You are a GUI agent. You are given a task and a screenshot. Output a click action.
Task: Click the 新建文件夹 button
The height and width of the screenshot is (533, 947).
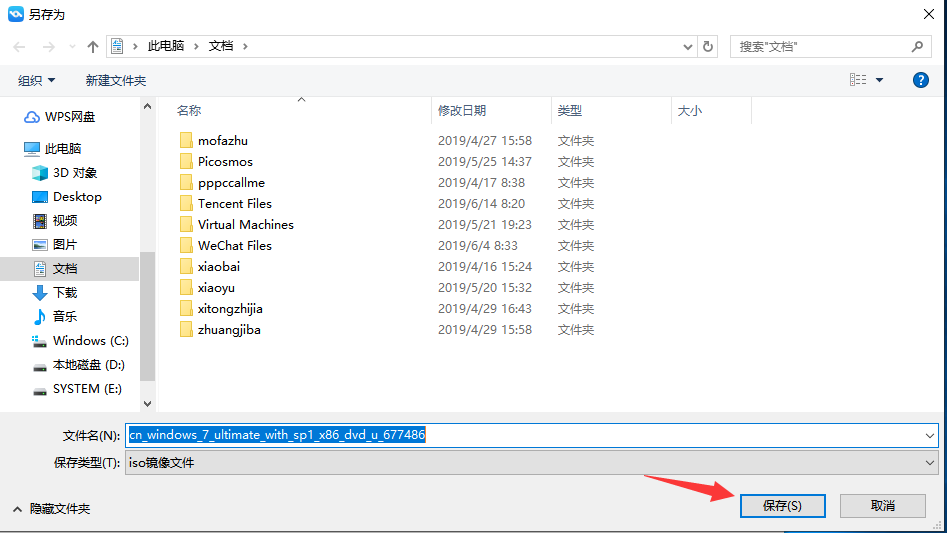coord(115,80)
